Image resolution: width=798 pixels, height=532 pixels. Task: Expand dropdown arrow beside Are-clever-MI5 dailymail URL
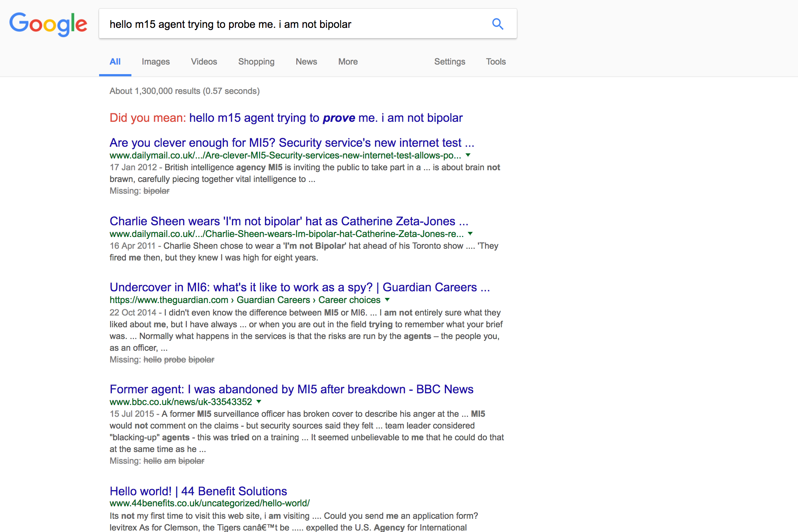click(x=468, y=155)
